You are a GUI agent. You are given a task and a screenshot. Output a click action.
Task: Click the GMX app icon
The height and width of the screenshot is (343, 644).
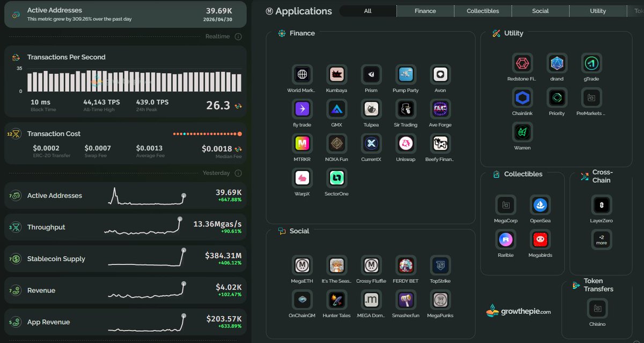click(x=336, y=109)
